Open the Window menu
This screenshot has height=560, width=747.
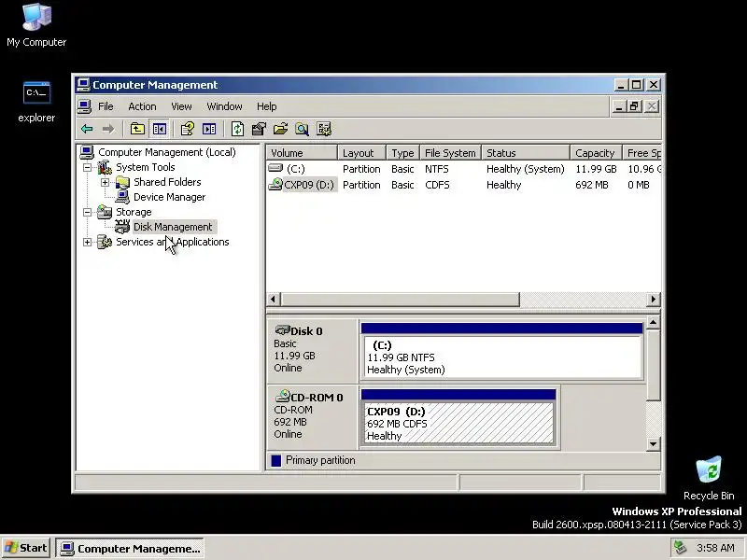point(224,106)
